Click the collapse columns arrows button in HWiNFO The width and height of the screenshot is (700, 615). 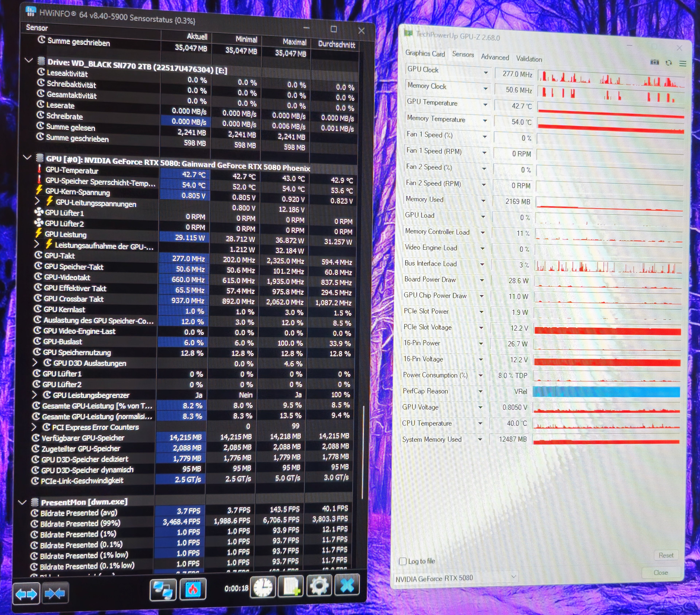click(55, 593)
